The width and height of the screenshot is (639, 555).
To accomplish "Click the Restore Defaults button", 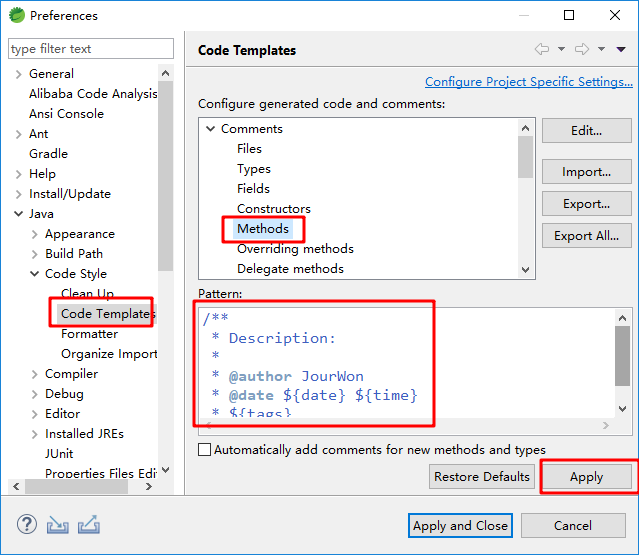I will pyautogui.click(x=482, y=476).
